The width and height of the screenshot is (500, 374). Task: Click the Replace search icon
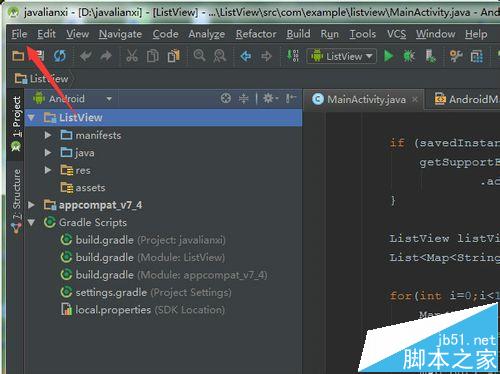[x=220, y=56]
